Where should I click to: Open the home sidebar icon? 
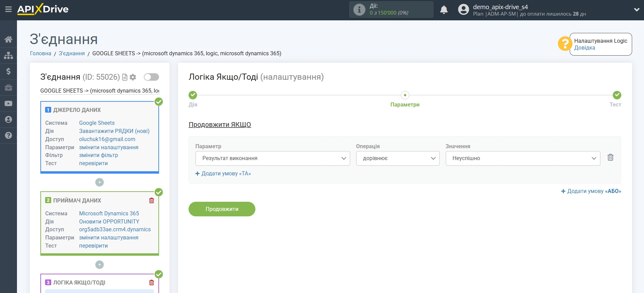click(x=8, y=39)
